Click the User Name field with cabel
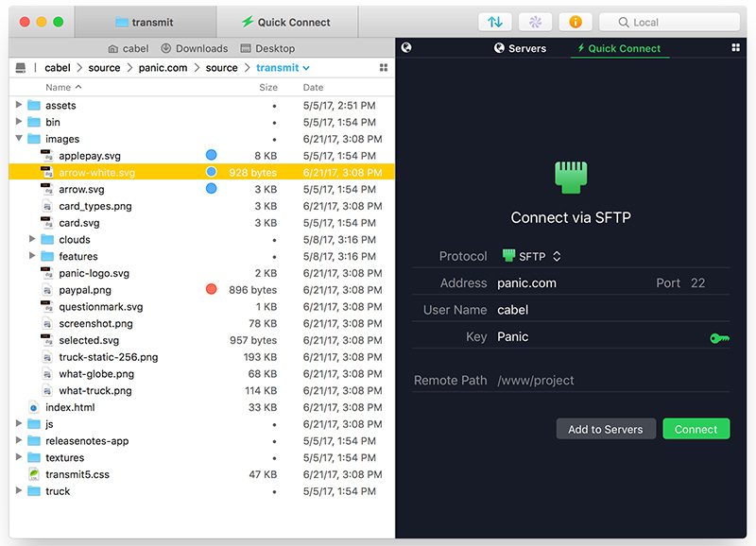Screen dimensions: 756x546 [x=613, y=310]
